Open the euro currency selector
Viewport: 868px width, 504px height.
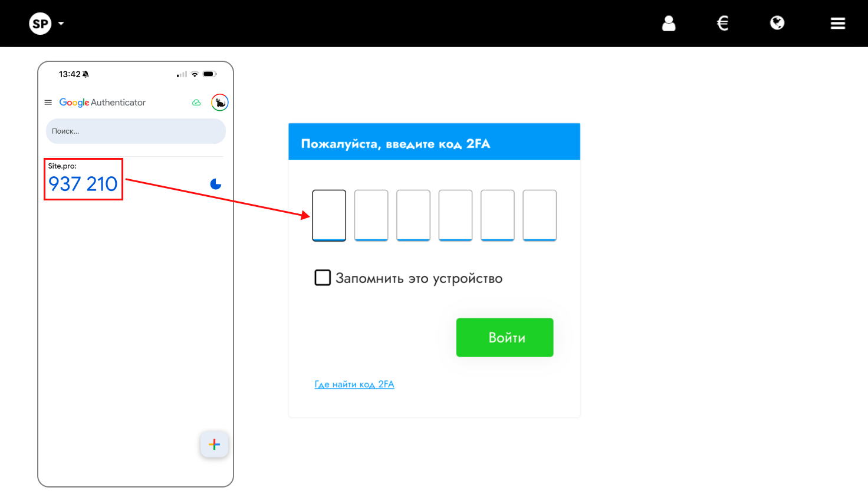[723, 23]
